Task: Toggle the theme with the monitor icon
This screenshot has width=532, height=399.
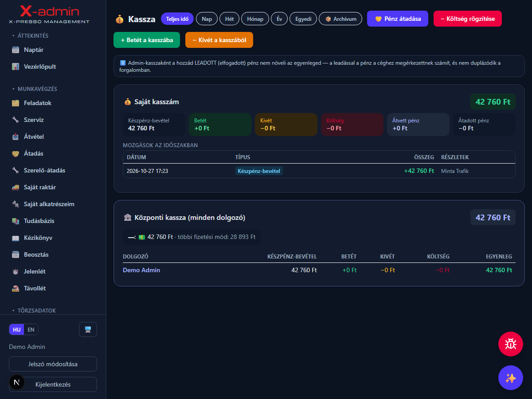Action: click(x=88, y=329)
